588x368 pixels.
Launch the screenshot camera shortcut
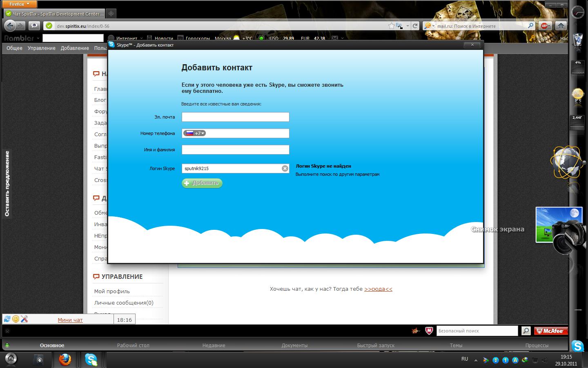pos(559,230)
